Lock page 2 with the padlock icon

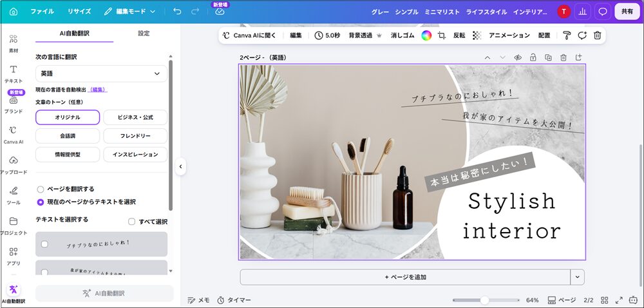coord(533,57)
